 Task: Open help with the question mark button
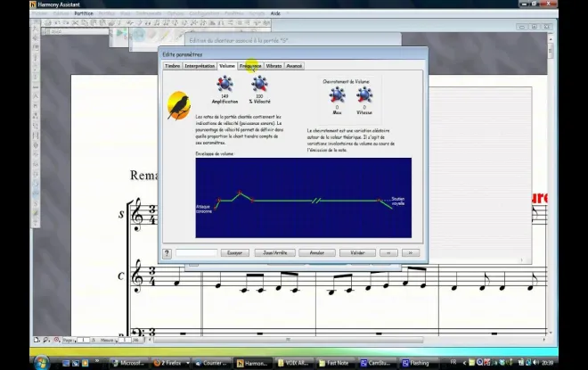(167, 253)
